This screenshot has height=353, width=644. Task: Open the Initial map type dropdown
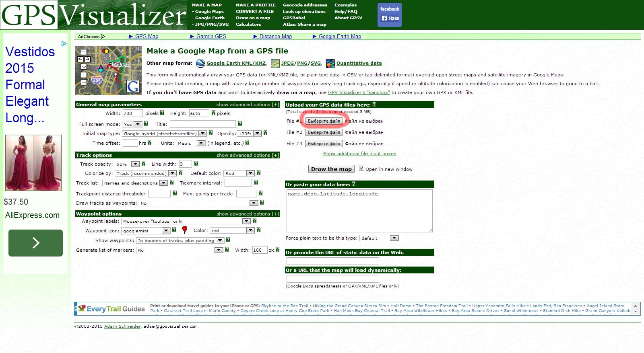[x=164, y=133]
